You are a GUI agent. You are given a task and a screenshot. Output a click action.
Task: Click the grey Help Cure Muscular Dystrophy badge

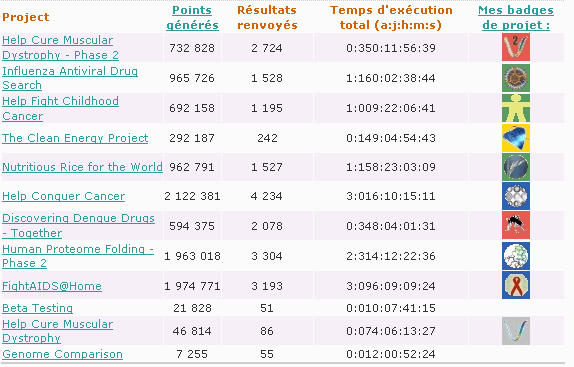pos(515,331)
